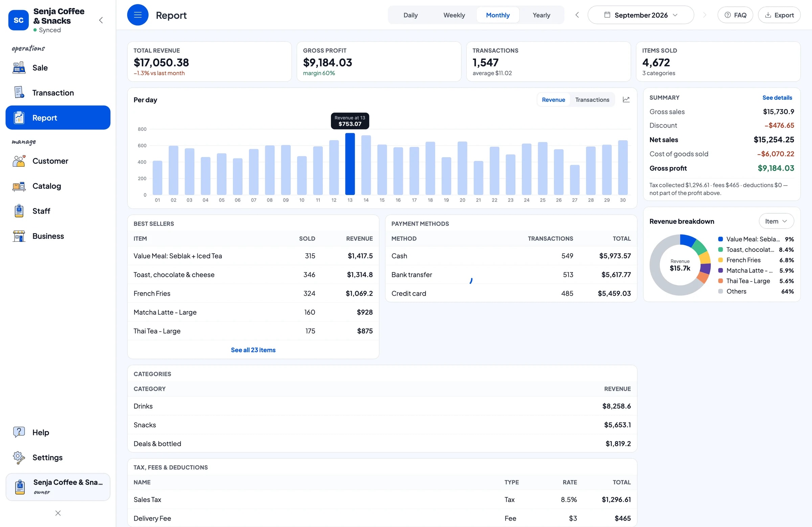The image size is (812, 527).
Task: Open the Catalog section
Action: coord(58,186)
